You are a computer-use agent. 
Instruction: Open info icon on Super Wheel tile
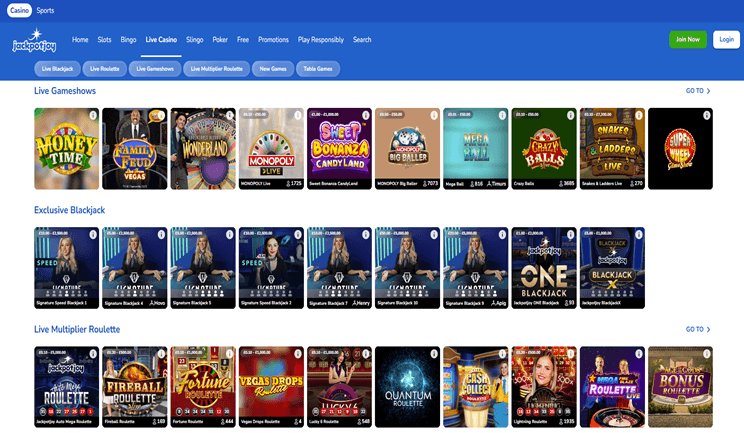point(707,115)
